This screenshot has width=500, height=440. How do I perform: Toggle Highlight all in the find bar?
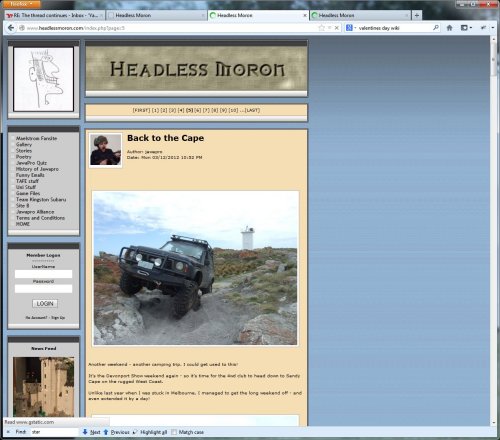point(150,432)
